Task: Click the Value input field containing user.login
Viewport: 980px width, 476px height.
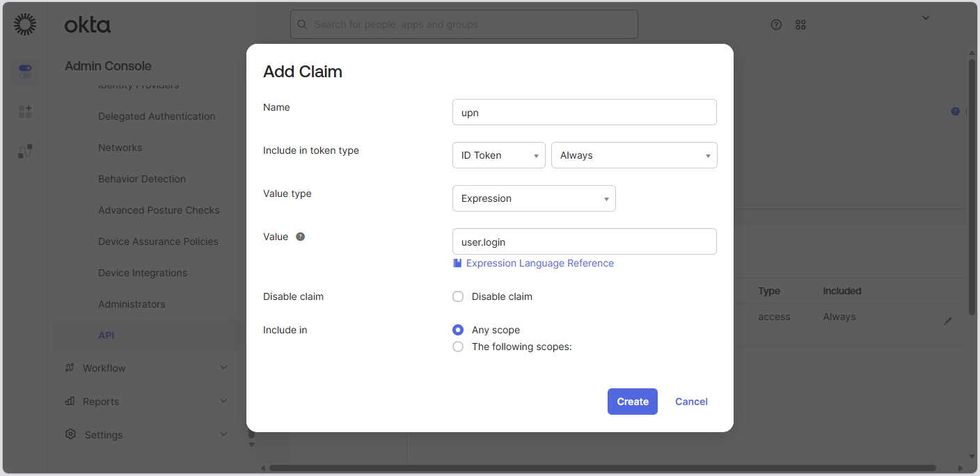Action: (x=585, y=241)
